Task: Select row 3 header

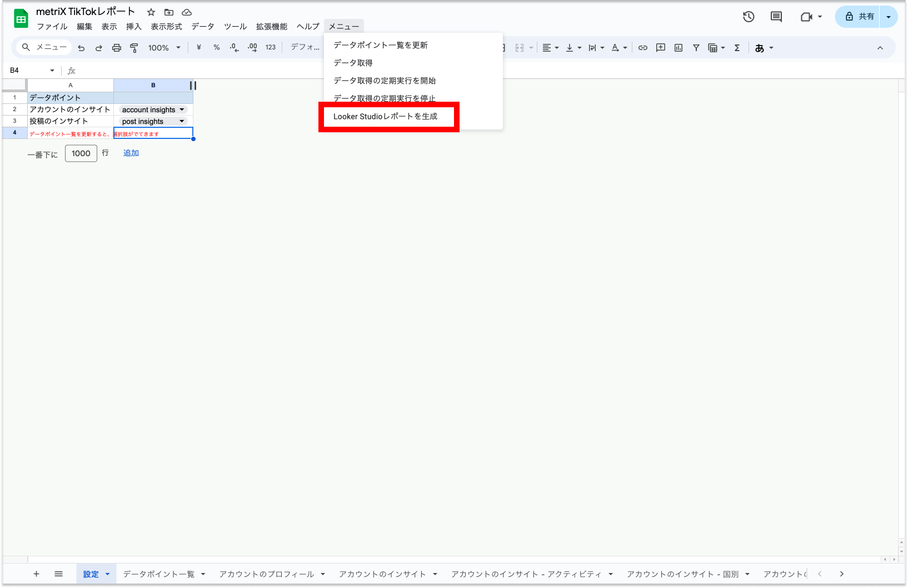Action: tap(15, 121)
